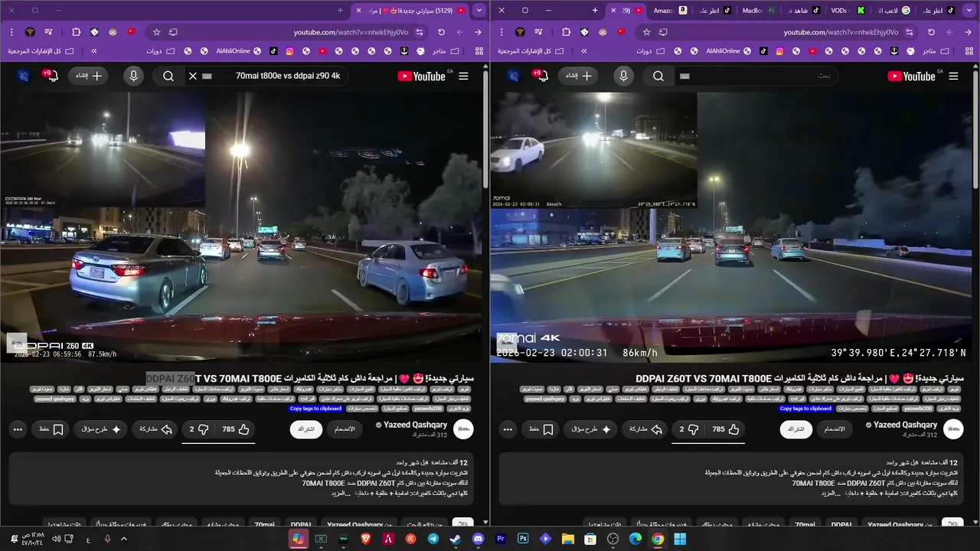Click the Ask (طرح سؤال) button in left window
980x551 pixels.
click(100, 429)
